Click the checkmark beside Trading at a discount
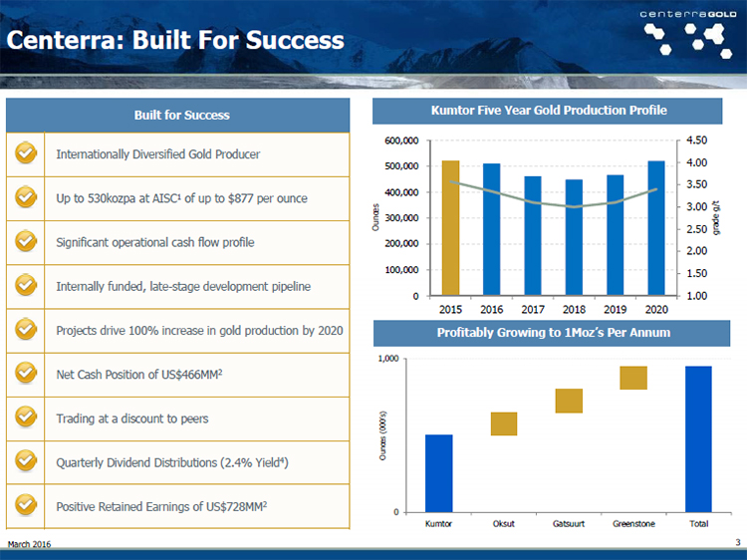Screen dimensions: 747x560 (x=26, y=418)
